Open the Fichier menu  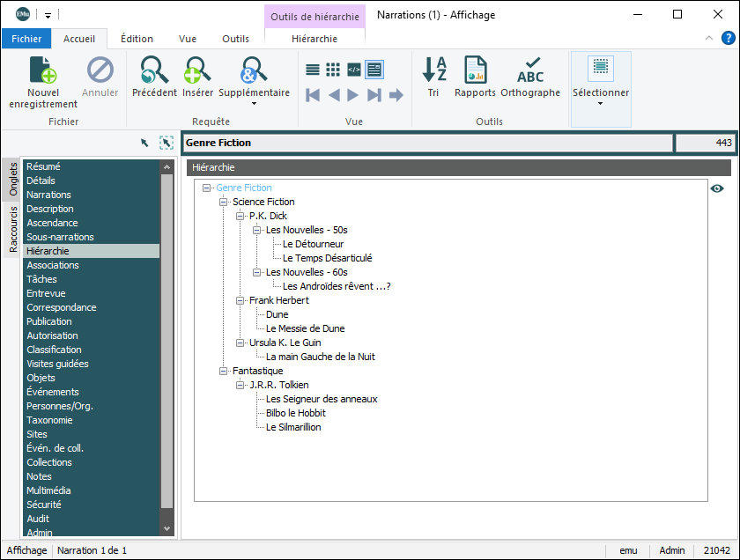[x=26, y=39]
